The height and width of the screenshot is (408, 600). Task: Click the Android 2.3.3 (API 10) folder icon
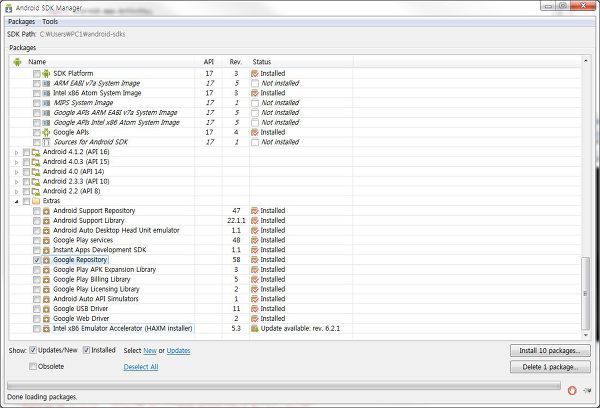pyautogui.click(x=36, y=181)
